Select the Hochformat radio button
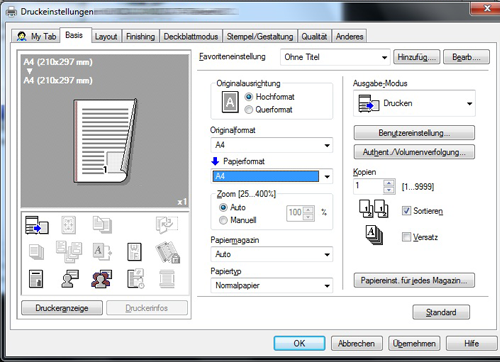Screen dimensions: 500x362 [x=249, y=97]
